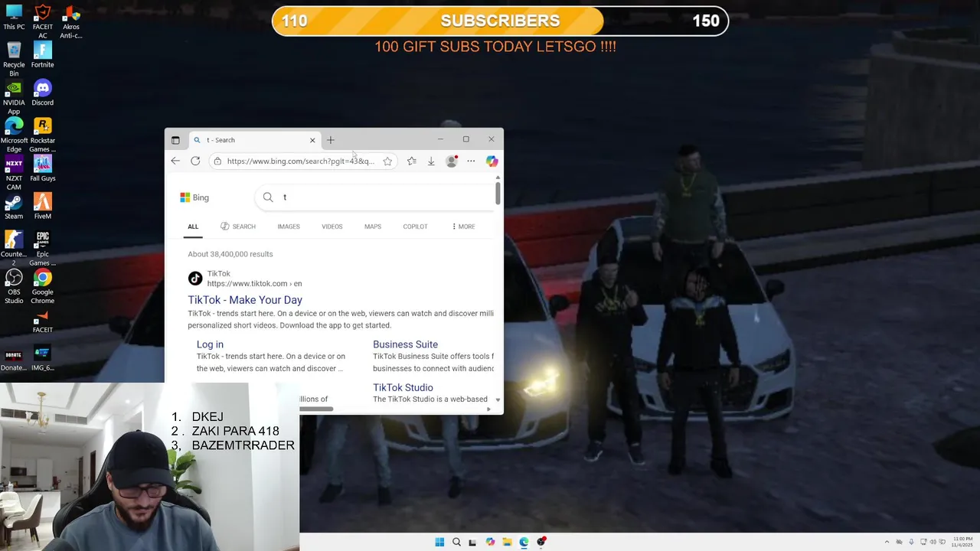Switch to IMAGES results tab
This screenshot has height=551, width=980.
coord(289,227)
